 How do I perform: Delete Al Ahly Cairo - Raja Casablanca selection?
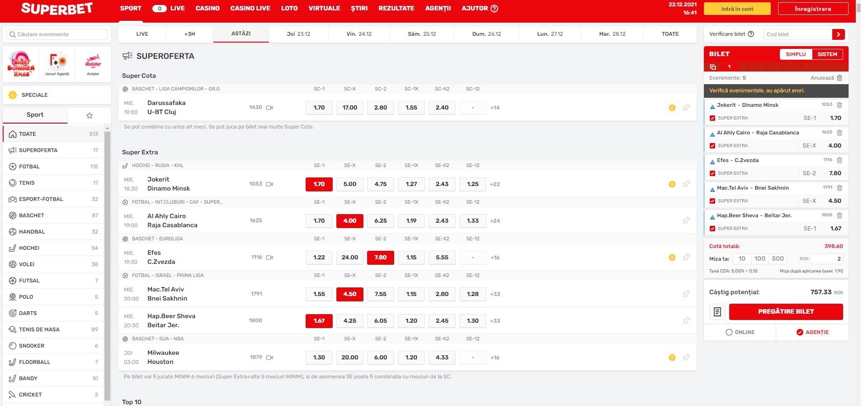coord(840,133)
